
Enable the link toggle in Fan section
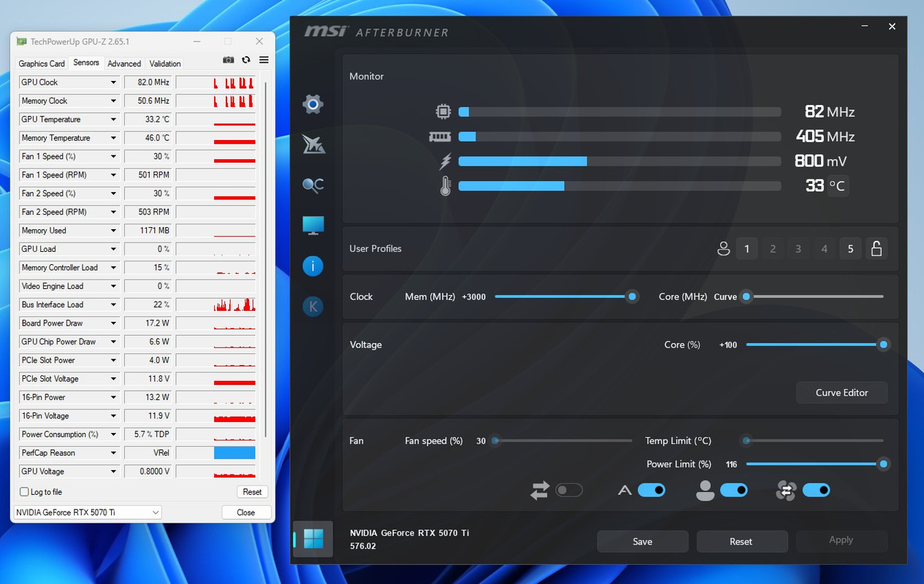(x=569, y=491)
